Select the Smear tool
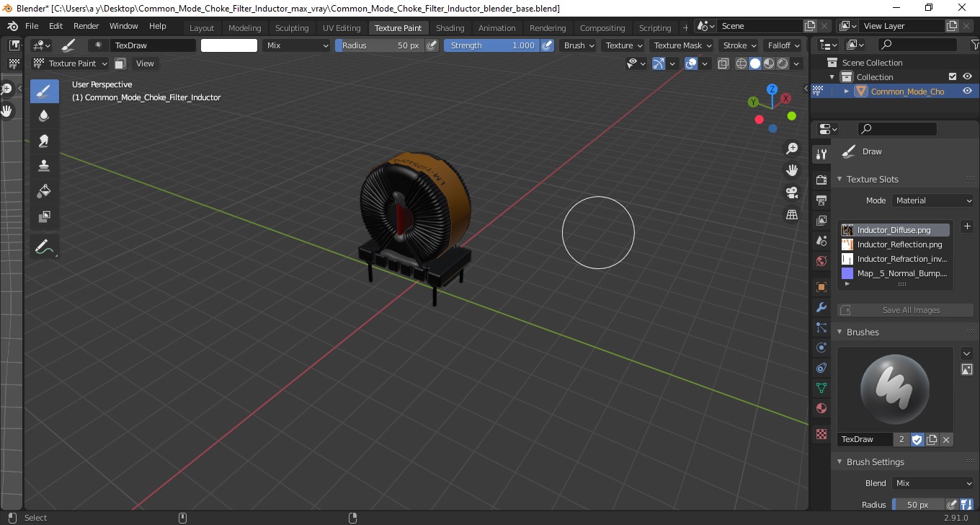980x525 pixels. point(45,141)
